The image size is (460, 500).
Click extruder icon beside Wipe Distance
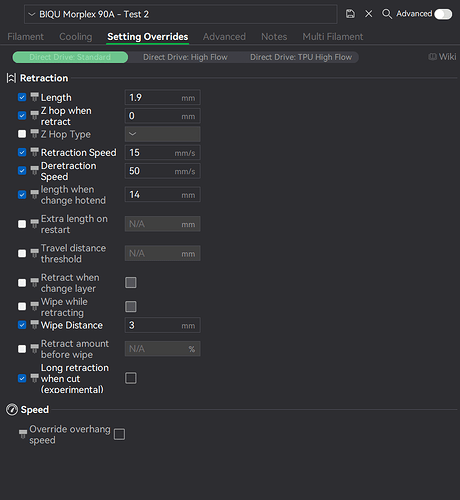(35, 325)
